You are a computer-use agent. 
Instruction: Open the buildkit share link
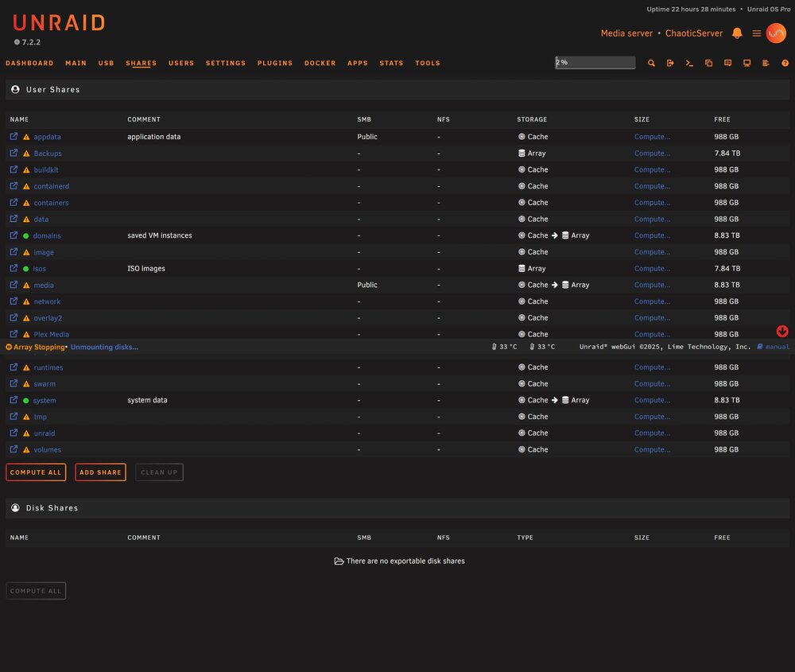[x=45, y=170]
